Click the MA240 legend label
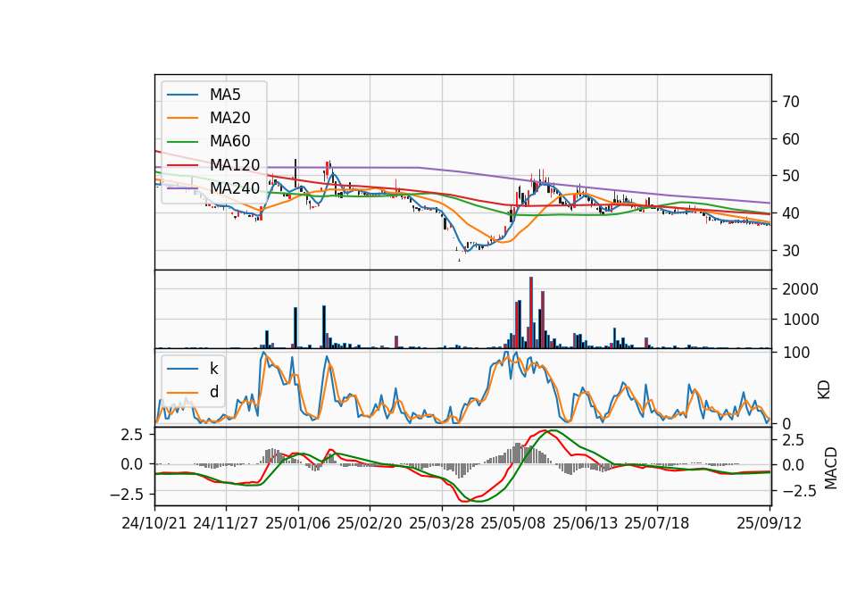This screenshot has width=857, height=616. [x=235, y=188]
